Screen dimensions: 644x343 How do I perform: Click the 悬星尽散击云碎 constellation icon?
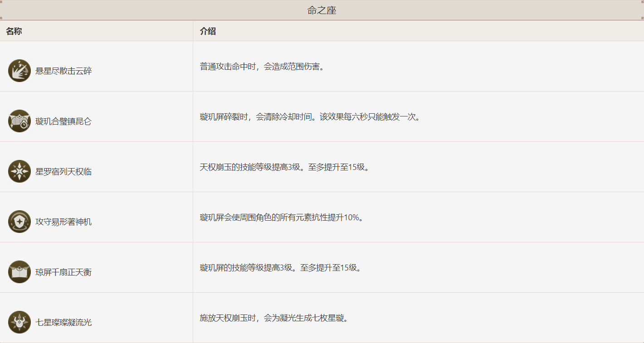coord(20,71)
